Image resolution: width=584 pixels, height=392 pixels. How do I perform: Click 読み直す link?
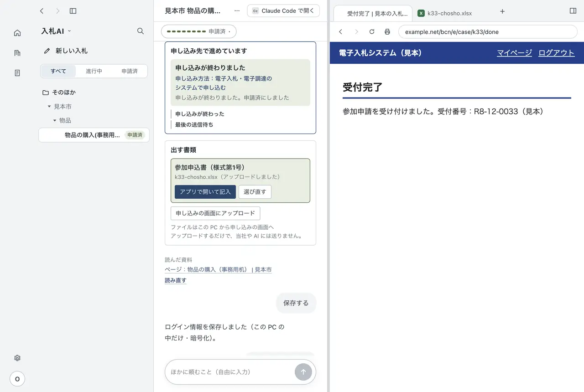(x=176, y=280)
